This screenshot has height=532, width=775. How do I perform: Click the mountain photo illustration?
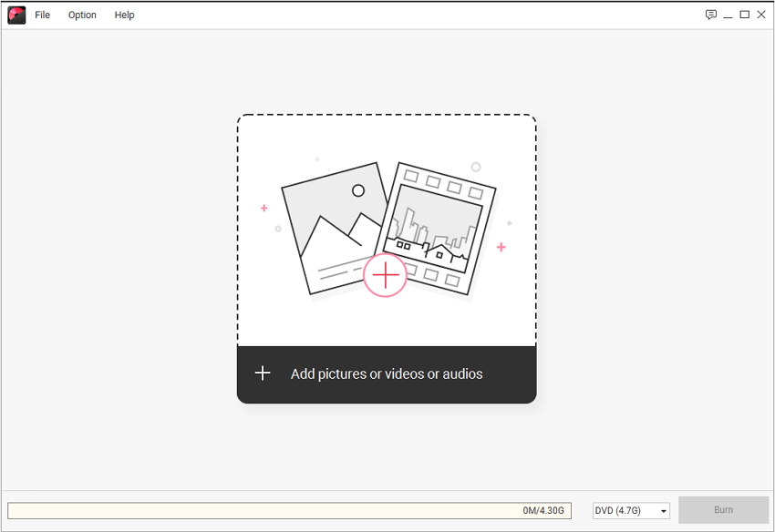(328, 228)
